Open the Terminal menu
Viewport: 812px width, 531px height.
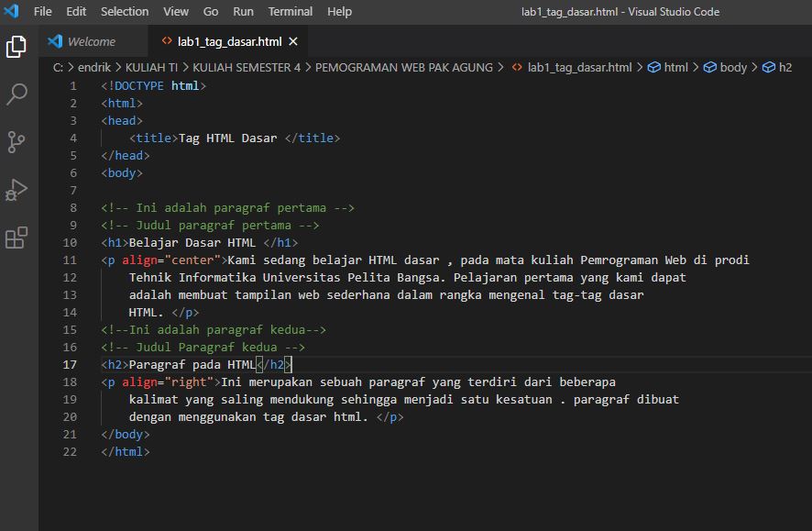(291, 12)
